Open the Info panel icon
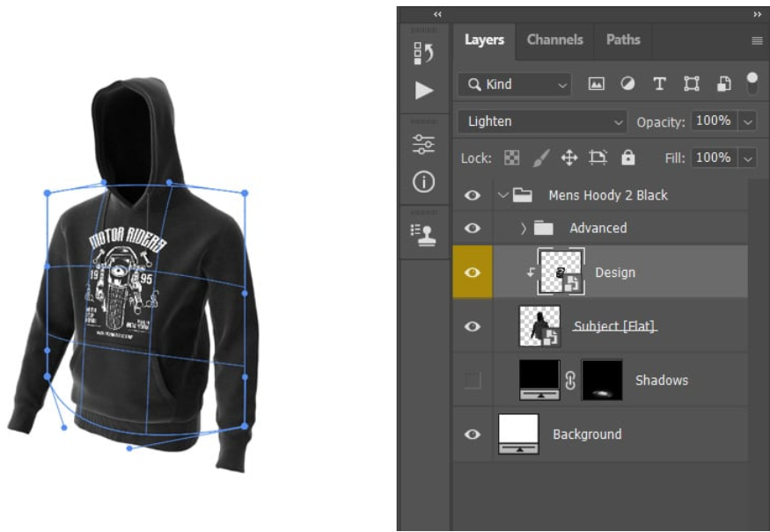Screen dimensions: 770x532 (x=423, y=182)
